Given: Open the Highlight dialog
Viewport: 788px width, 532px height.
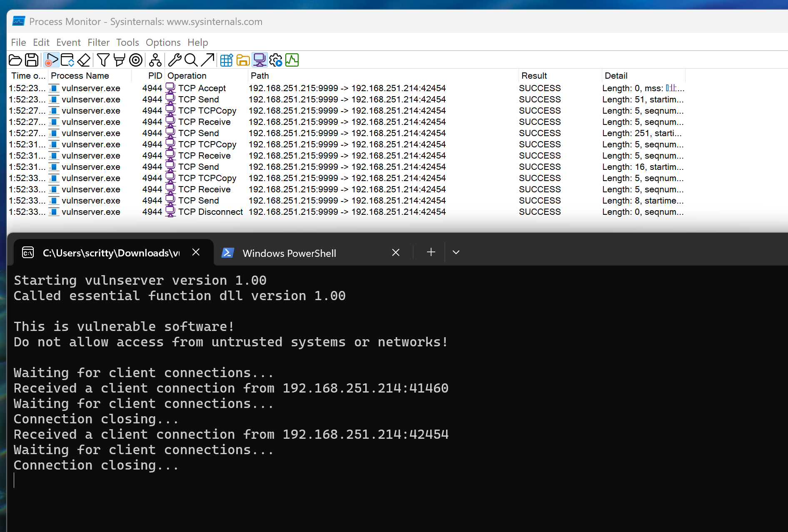Looking at the screenshot, I should point(119,60).
